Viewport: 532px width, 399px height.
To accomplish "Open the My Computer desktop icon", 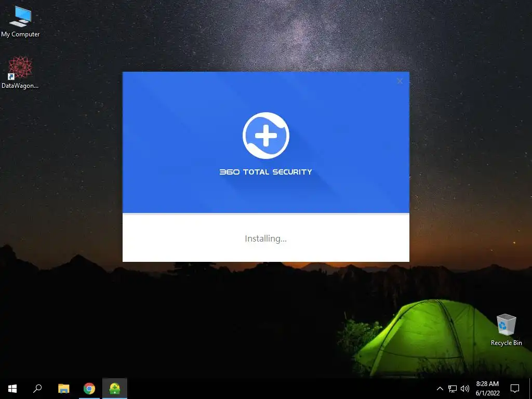I will tap(20, 21).
